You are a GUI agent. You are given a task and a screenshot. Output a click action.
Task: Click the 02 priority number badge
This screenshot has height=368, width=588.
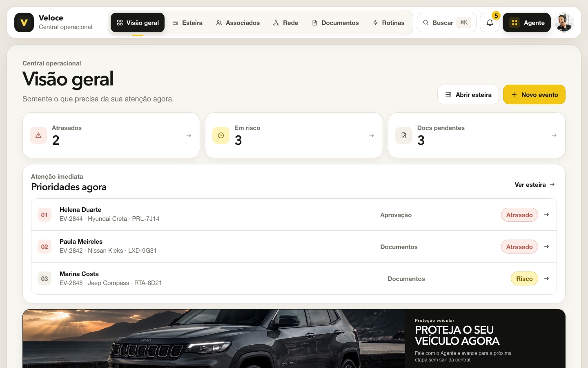[45, 247]
